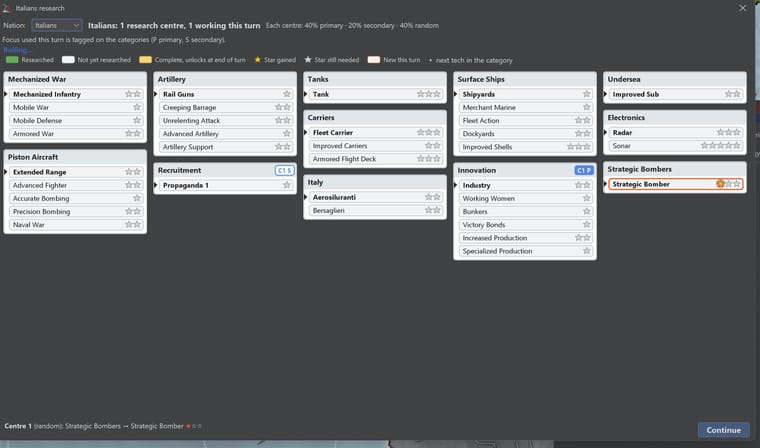
Task: Click the star on Shipyards row
Action: click(586, 94)
